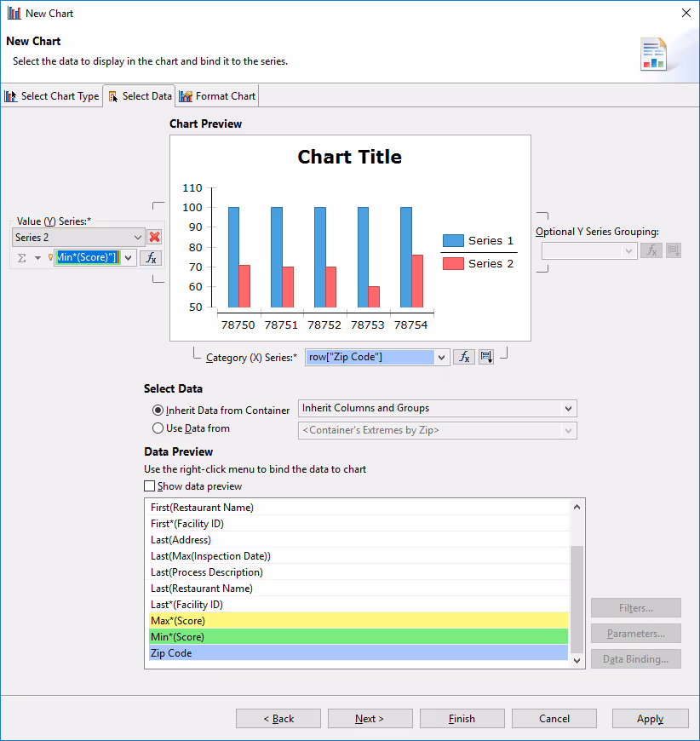Go to the Format Chart tab

click(217, 96)
